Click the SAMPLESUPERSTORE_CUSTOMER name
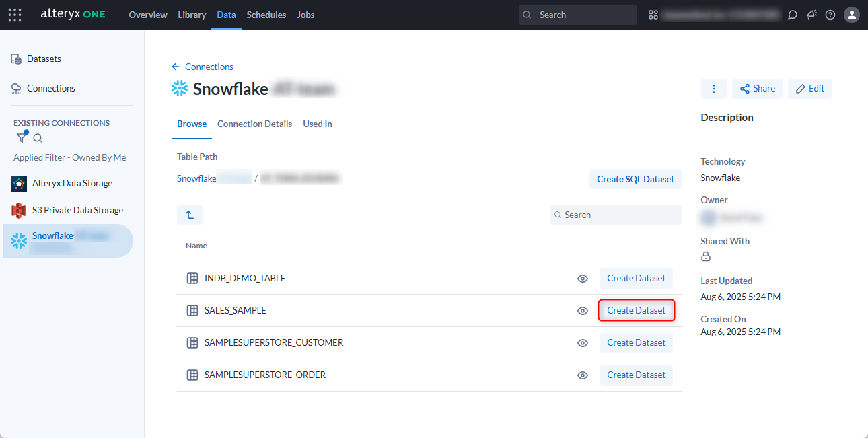Screen dimensions: 868x438 [x=274, y=342]
